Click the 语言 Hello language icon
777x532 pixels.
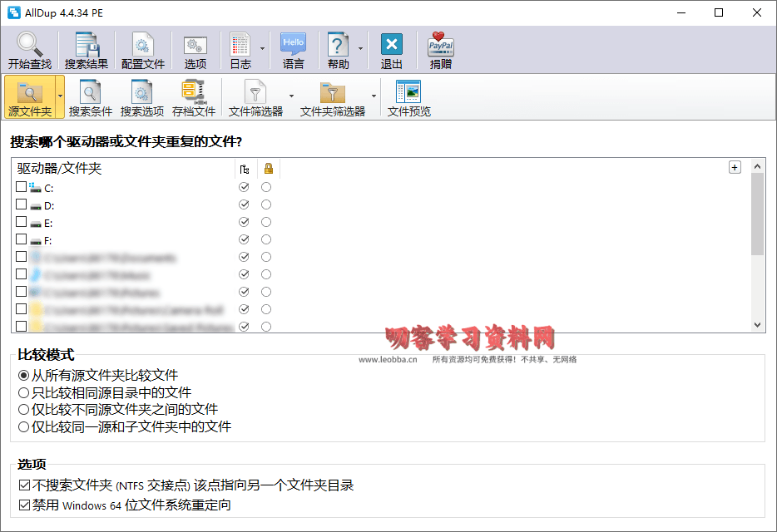pos(294,44)
